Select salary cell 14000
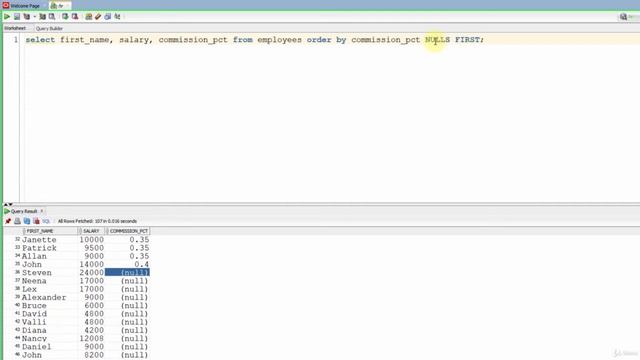Viewport: 640px width, 360px height. click(x=91, y=264)
